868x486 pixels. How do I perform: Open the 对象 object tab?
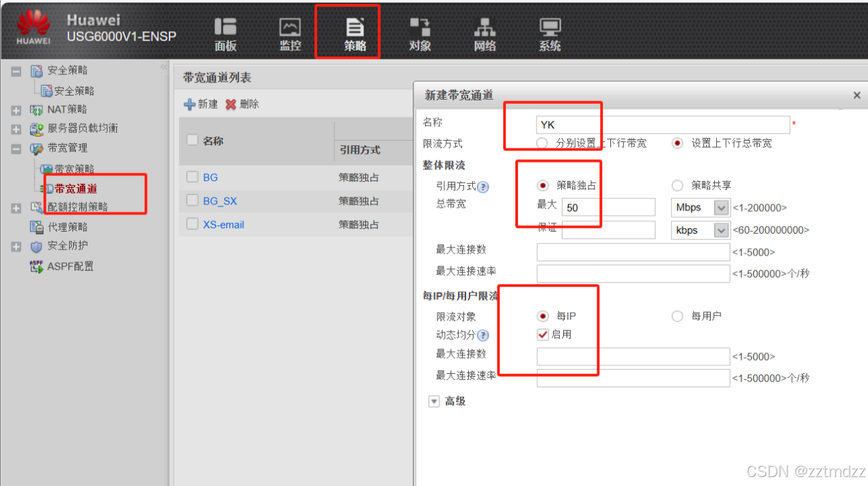pos(420,34)
